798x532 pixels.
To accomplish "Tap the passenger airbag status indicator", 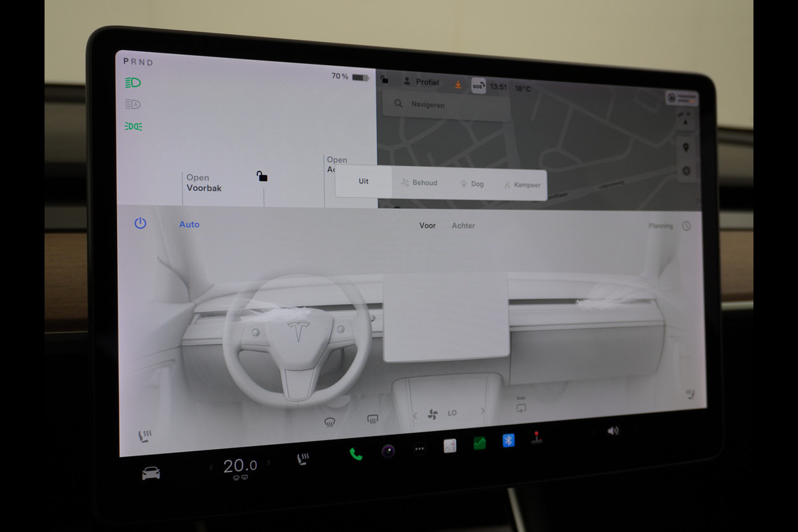I will pyautogui.click(x=682, y=98).
